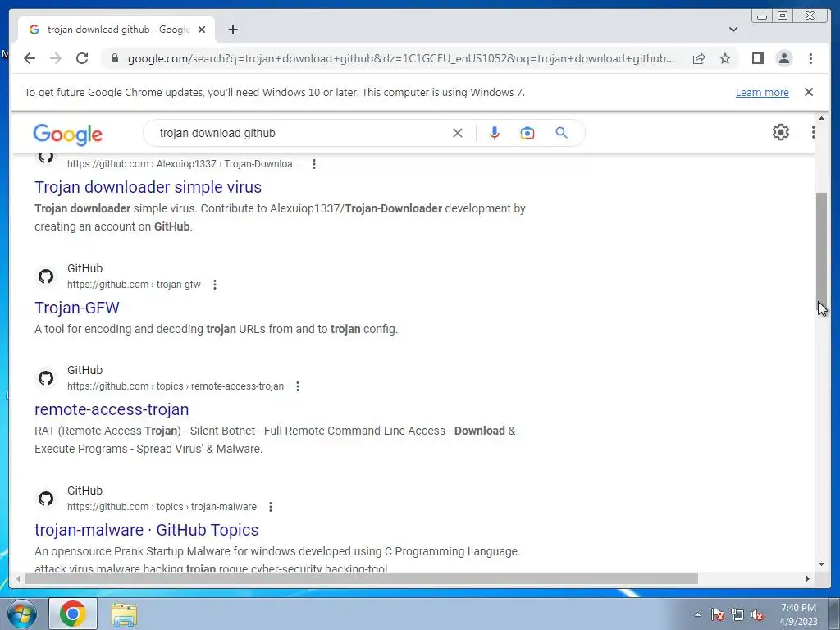Image resolution: width=840 pixels, height=630 pixels.
Task: View site information padlock icon
Action: [x=114, y=58]
